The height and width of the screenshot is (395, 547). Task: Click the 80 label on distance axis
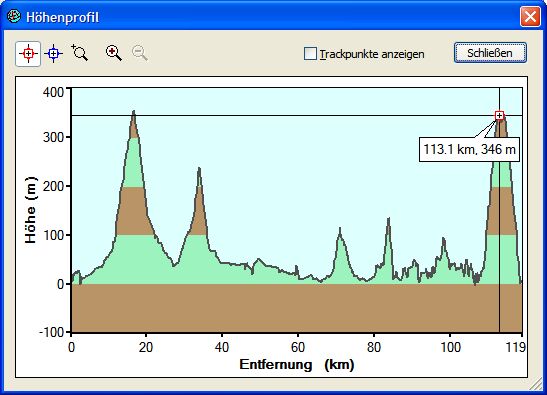[374, 348]
